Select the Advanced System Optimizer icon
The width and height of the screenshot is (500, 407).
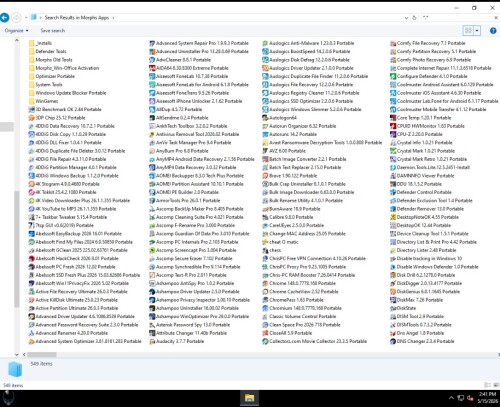tap(32, 341)
